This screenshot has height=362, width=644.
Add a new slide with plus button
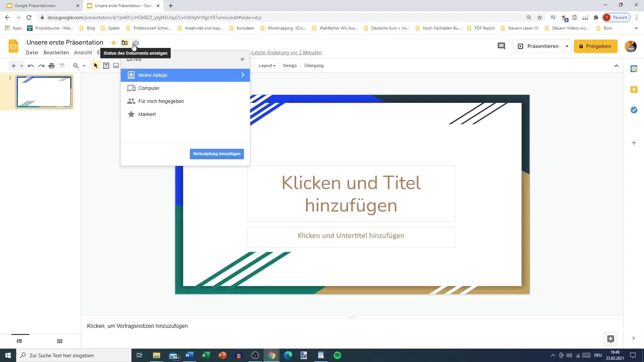click(14, 66)
